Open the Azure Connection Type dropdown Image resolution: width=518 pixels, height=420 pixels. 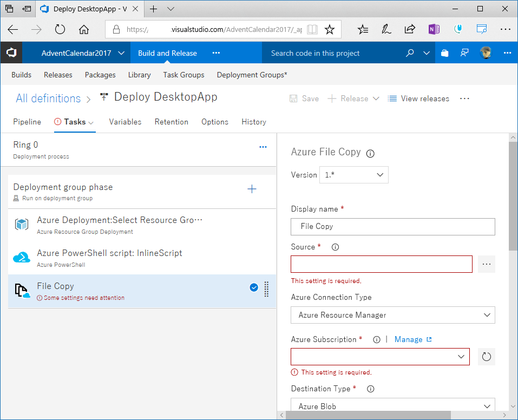(393, 315)
